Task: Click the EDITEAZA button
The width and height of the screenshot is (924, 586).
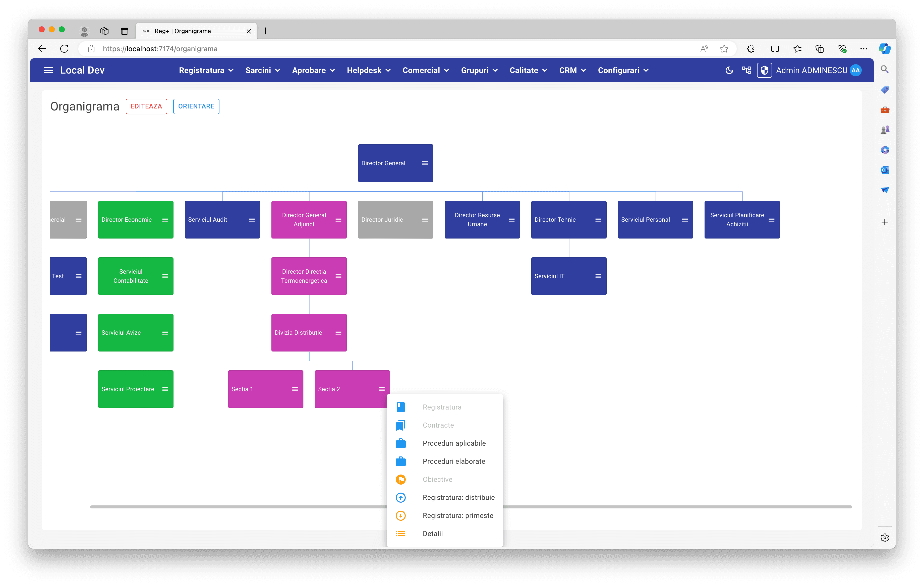Action: [146, 106]
